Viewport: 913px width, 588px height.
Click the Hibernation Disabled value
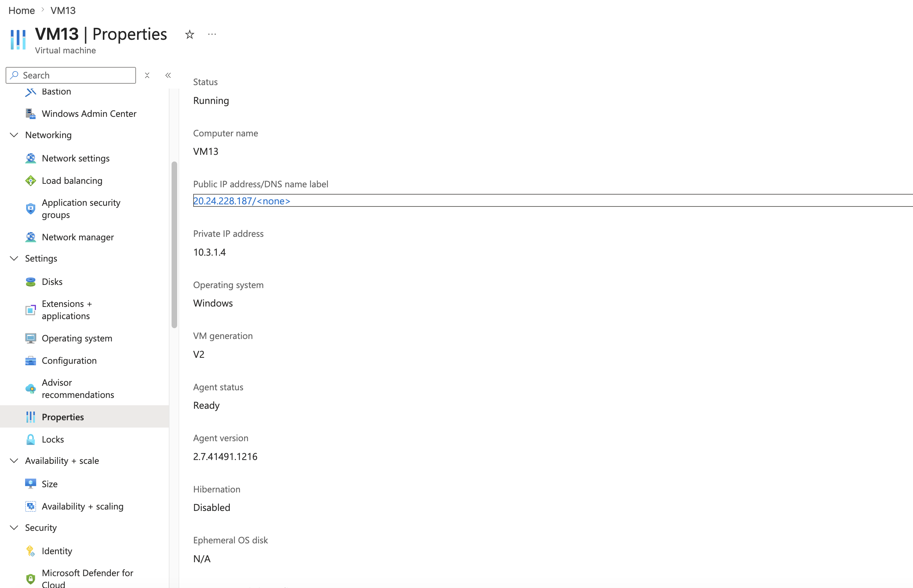point(212,508)
